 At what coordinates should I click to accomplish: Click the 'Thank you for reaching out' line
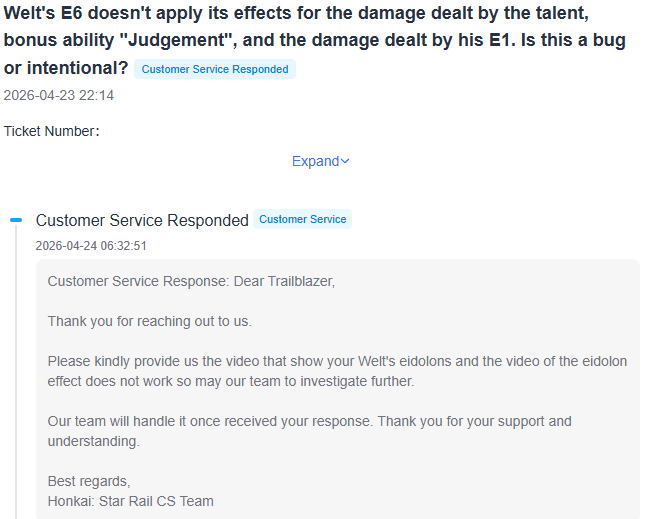(x=150, y=321)
